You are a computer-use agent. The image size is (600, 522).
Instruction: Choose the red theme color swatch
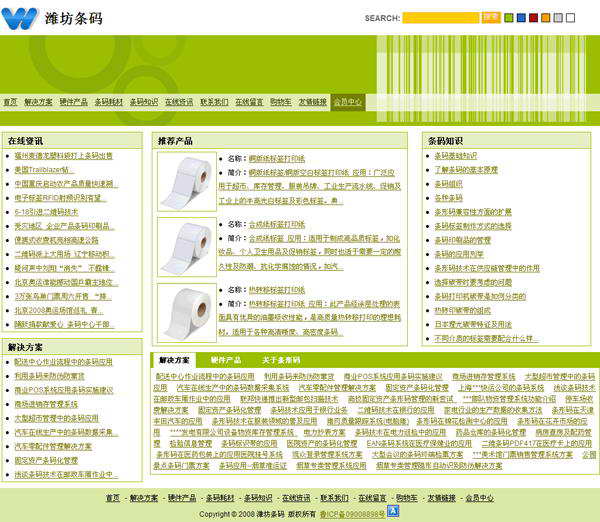[533, 18]
